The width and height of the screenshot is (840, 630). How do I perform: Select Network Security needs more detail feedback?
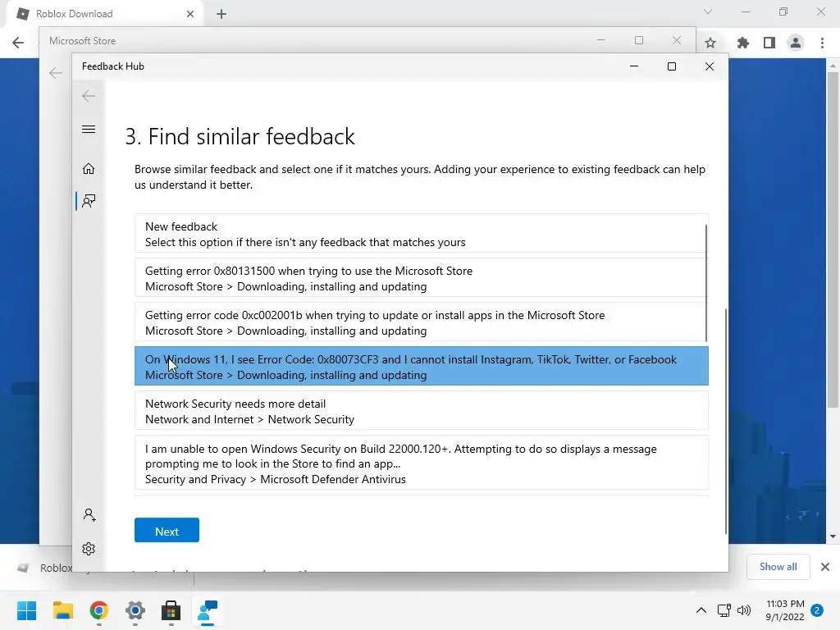(x=421, y=411)
